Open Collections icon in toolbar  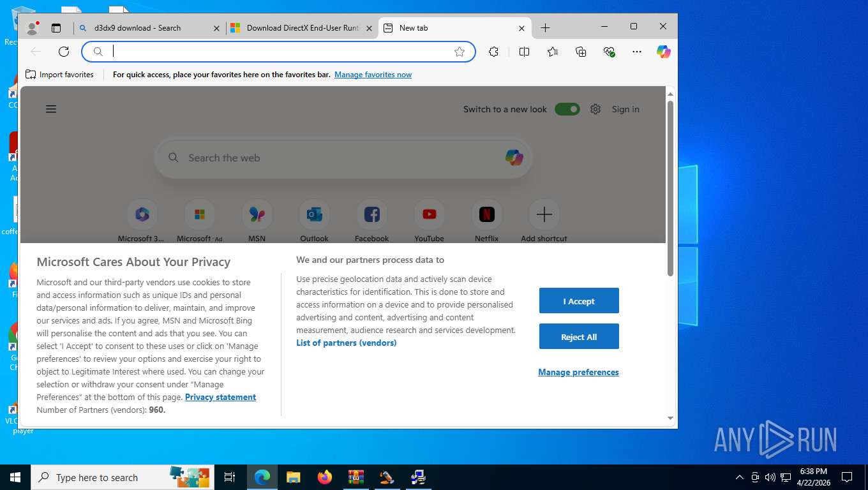coord(581,52)
